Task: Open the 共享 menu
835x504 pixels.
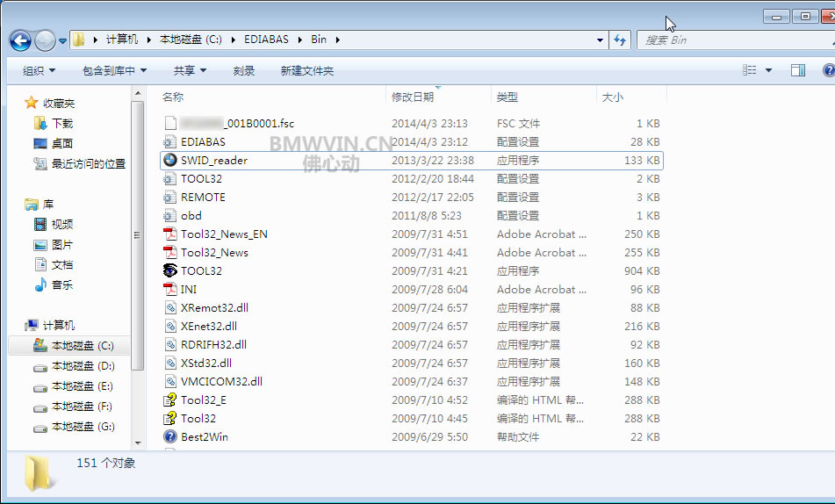Action: (x=190, y=70)
